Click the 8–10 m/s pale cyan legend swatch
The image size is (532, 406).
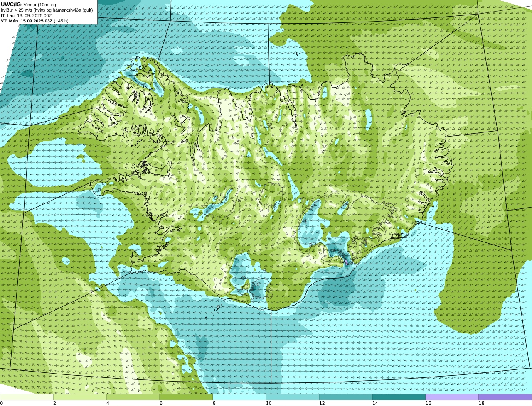[239, 397]
